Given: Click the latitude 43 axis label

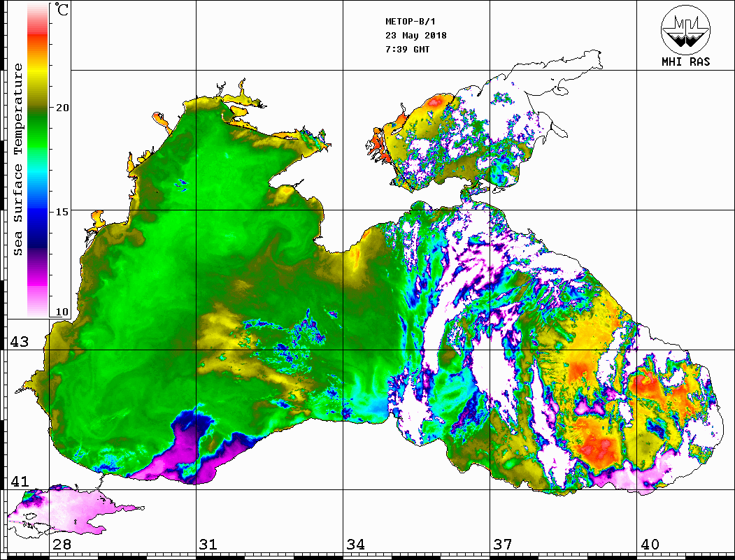Looking at the screenshot, I should [19, 343].
